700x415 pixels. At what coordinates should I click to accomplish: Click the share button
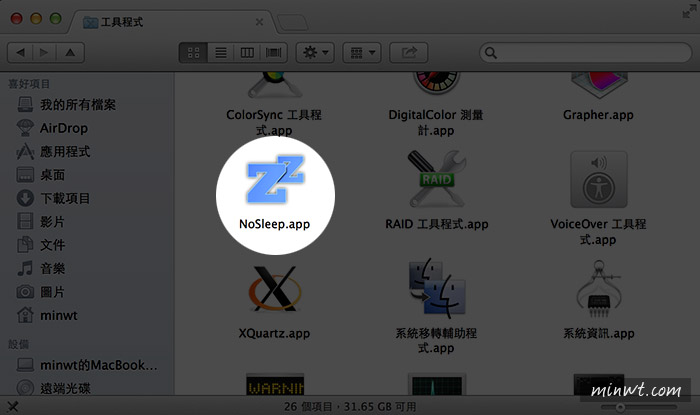tap(409, 53)
